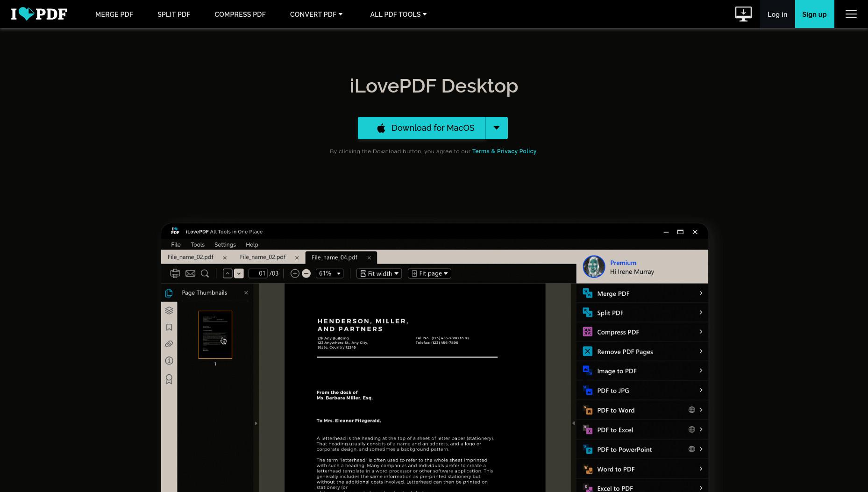Open the Settings menu
This screenshot has height=492, width=868.
click(225, 244)
